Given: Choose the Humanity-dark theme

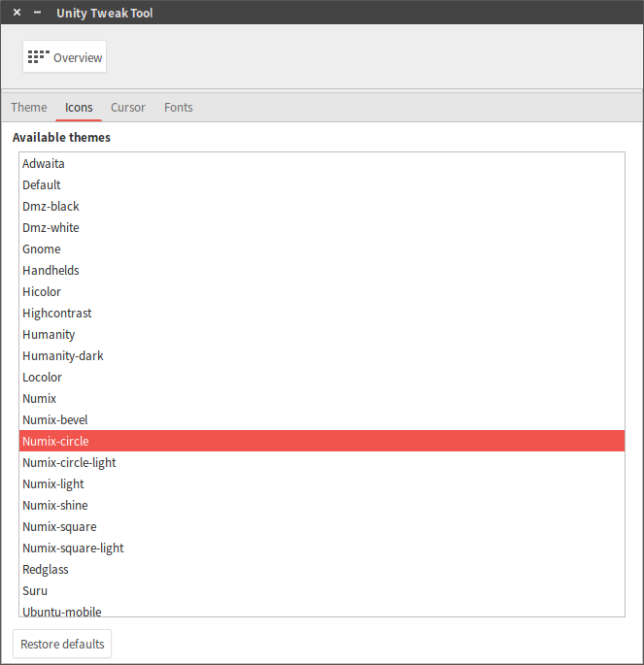Looking at the screenshot, I should [x=322, y=356].
